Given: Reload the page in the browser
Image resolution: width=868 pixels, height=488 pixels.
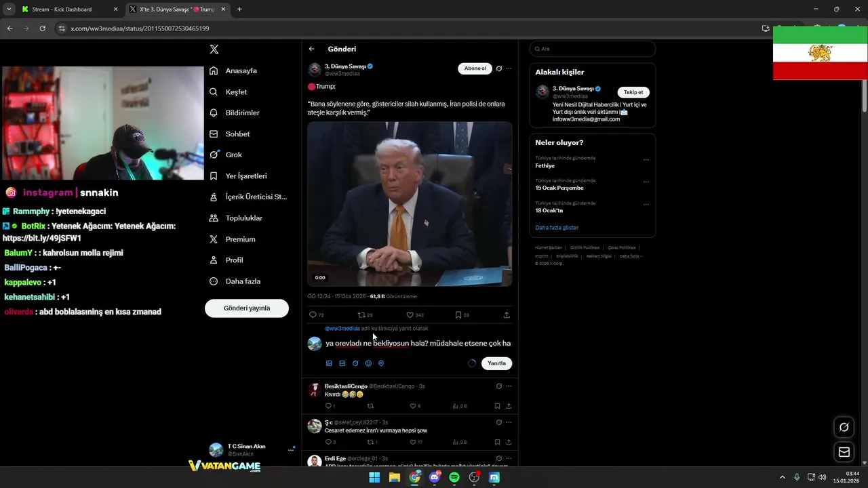Looking at the screenshot, I should [x=43, y=28].
